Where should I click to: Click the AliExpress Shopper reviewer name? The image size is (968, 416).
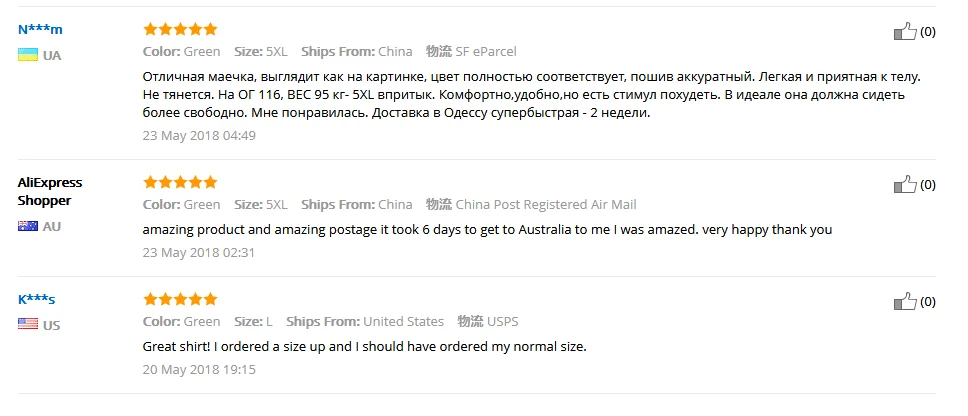[x=50, y=191]
